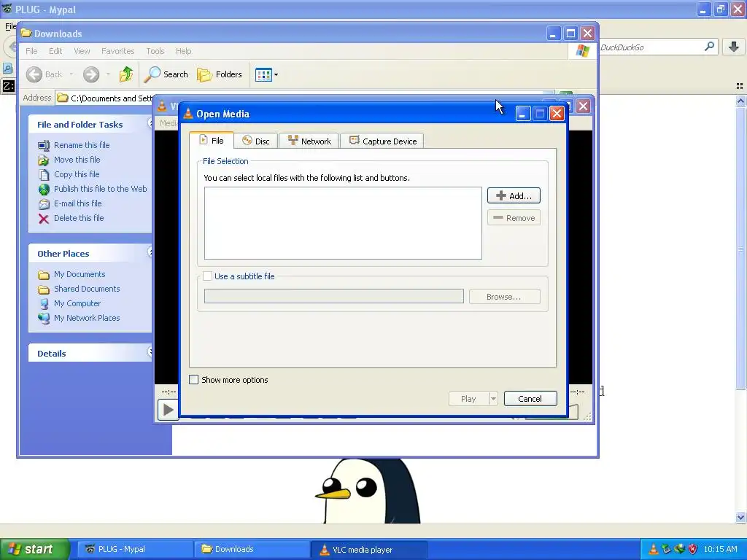Click the Up folder icon
Viewport: 747px width, 560px height.
pyautogui.click(x=126, y=74)
